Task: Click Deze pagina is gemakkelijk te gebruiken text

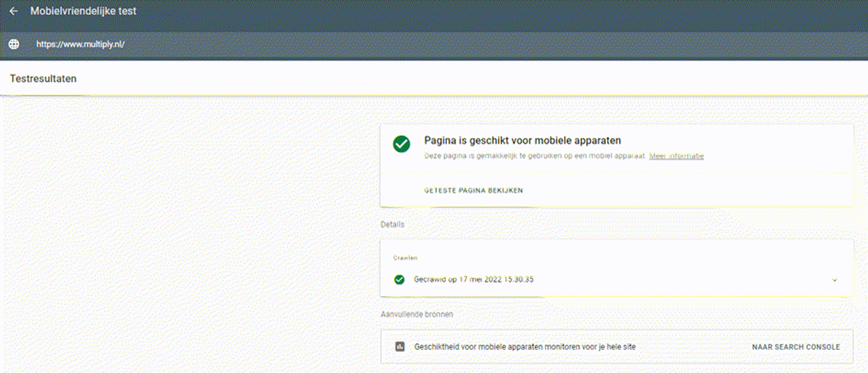Action: pyautogui.click(x=535, y=156)
